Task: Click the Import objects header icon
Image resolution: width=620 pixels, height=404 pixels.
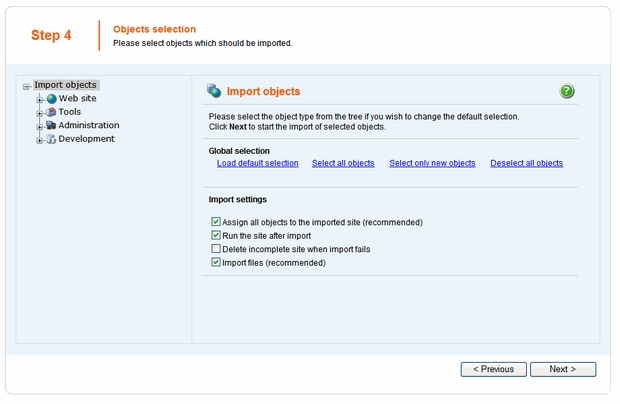Action: click(214, 91)
